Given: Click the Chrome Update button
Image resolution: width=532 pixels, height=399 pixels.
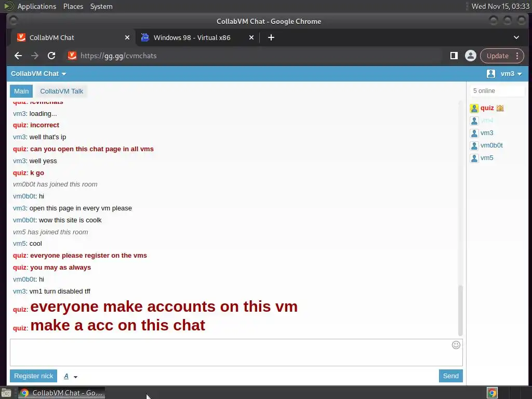Looking at the screenshot, I should 497,56.
